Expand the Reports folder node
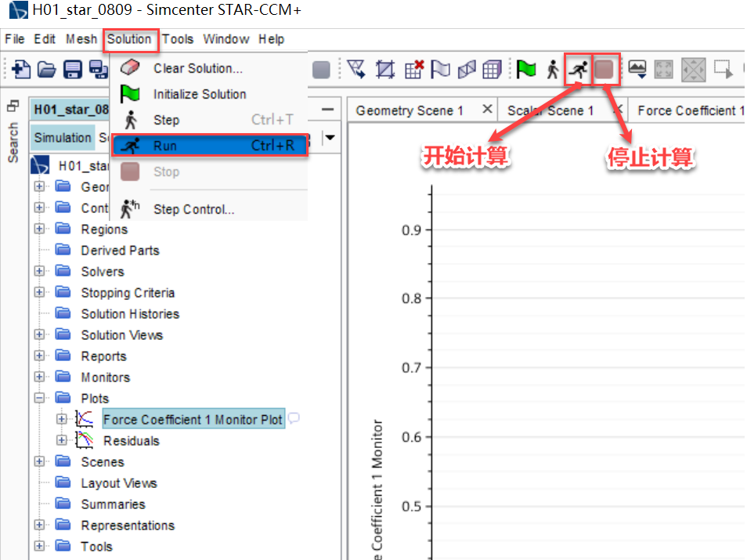This screenshot has height=560, width=747. [39, 356]
